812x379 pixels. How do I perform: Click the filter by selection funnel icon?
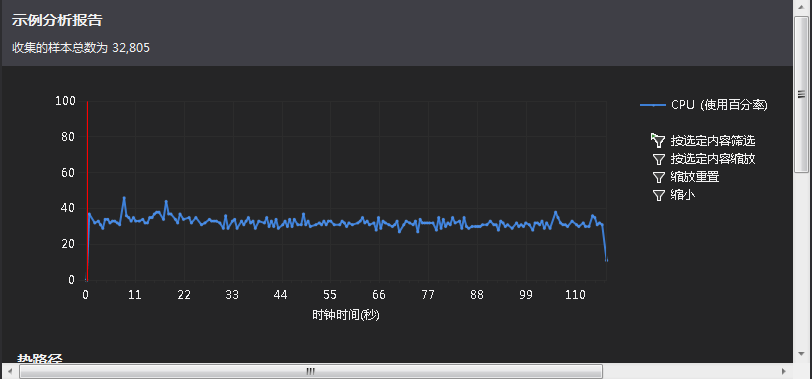(x=658, y=140)
